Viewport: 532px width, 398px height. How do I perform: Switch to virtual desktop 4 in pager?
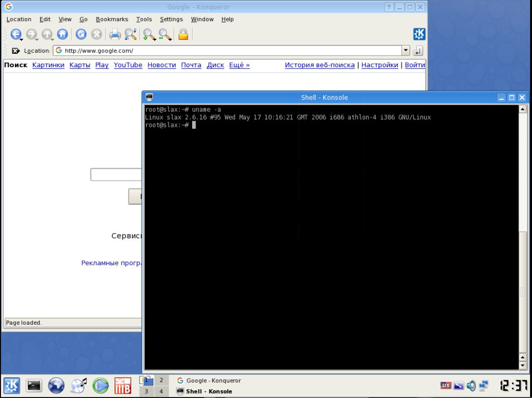(162, 391)
